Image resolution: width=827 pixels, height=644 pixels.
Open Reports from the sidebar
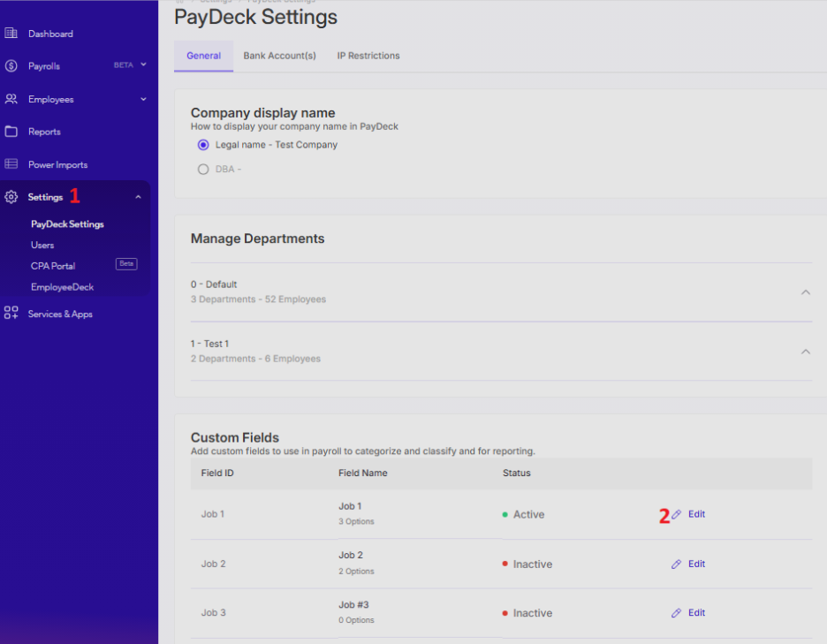point(44,132)
